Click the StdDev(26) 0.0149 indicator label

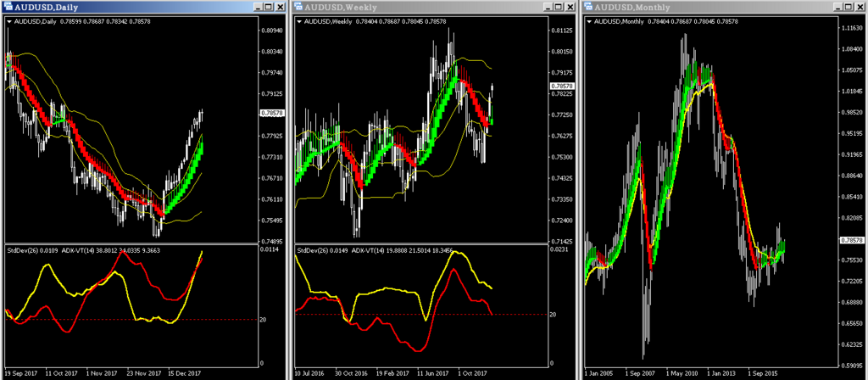click(322, 250)
